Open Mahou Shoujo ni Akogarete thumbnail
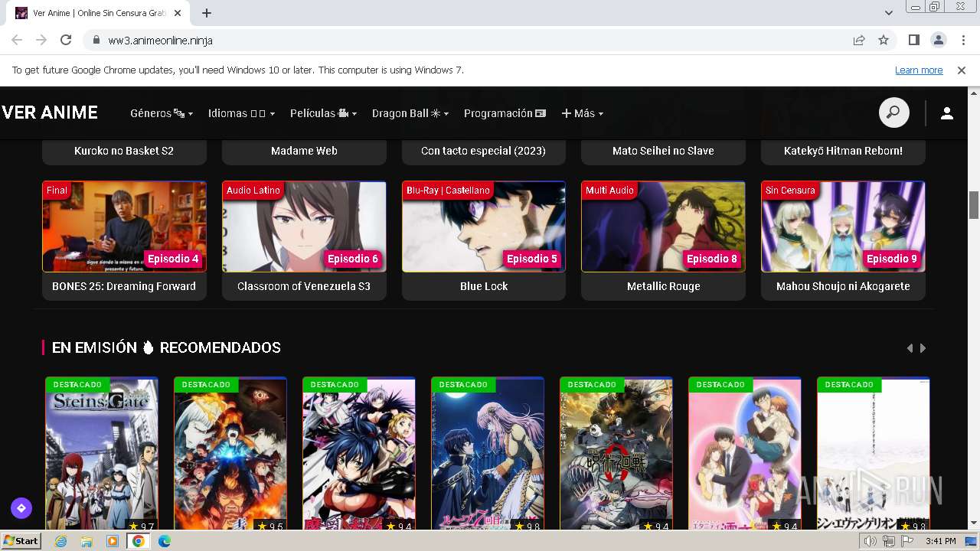980x551 pixels. (843, 227)
